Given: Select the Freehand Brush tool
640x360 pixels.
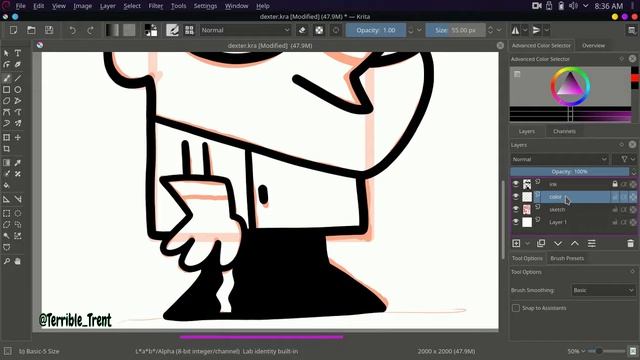Looking at the screenshot, I should (x=7, y=78).
